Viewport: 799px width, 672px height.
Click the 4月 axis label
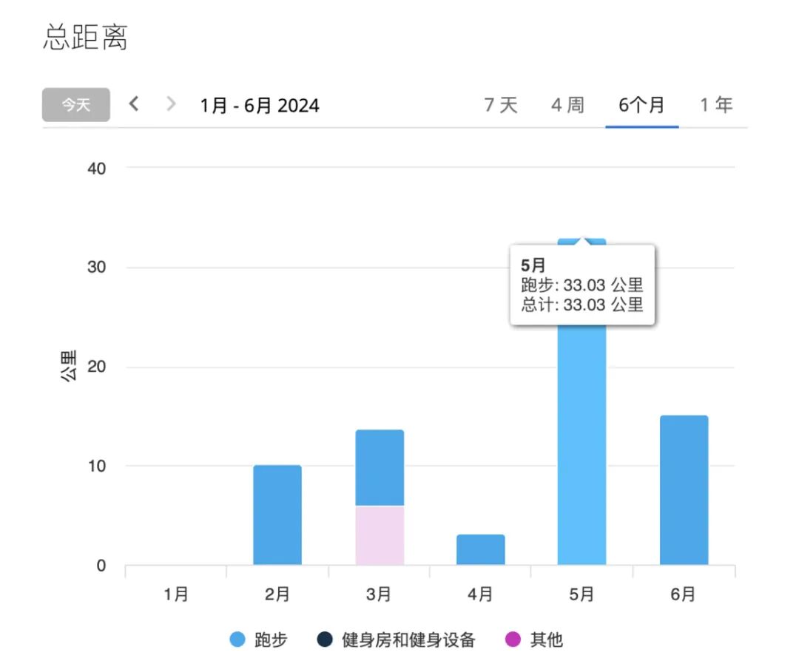(x=480, y=594)
